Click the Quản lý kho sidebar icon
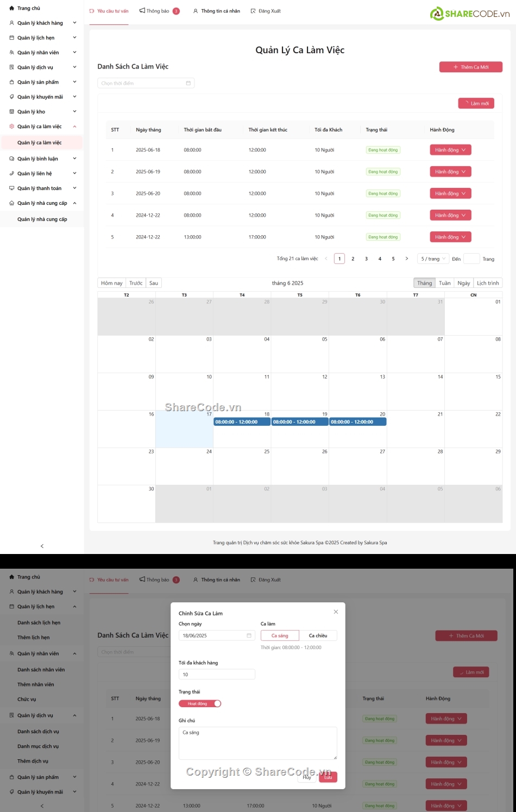This screenshot has width=516, height=812. (x=12, y=112)
